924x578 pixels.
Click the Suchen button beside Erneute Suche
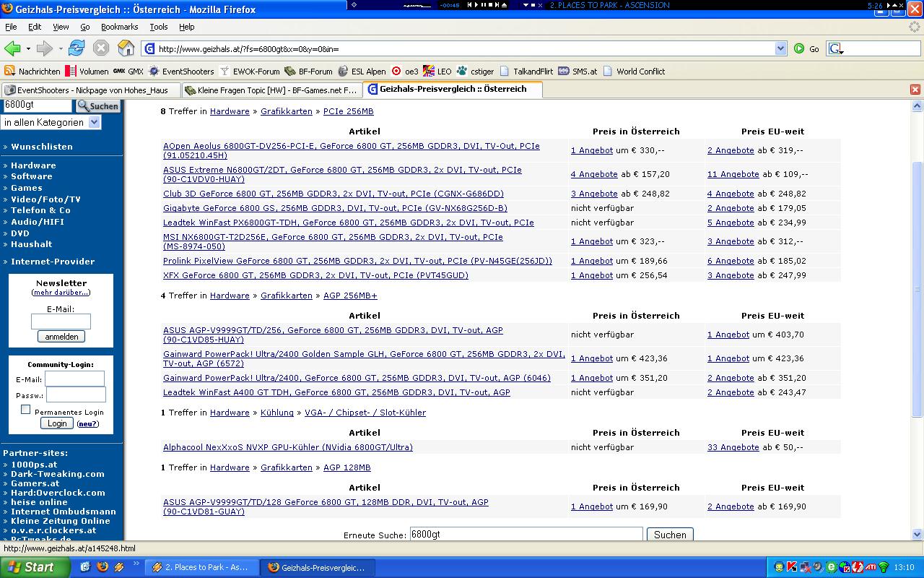670,535
